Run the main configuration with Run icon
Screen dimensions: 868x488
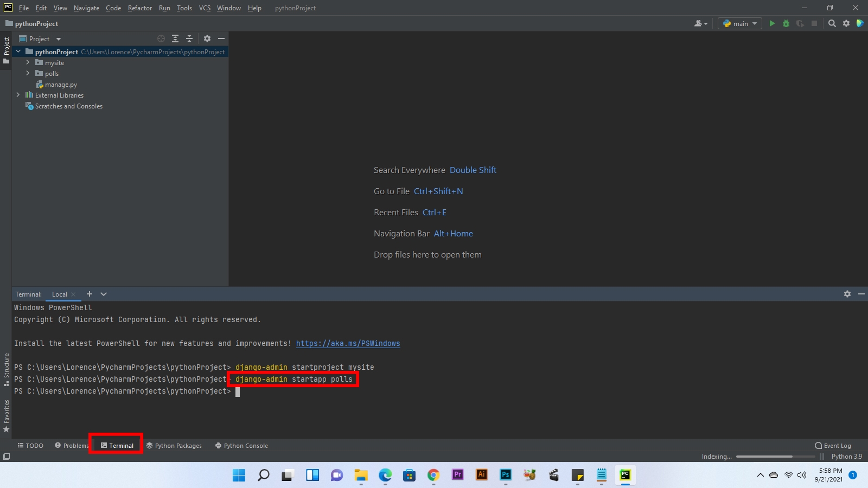click(773, 23)
